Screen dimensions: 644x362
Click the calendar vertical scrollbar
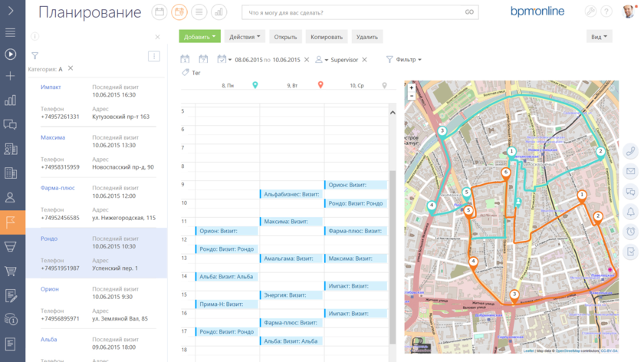393,230
